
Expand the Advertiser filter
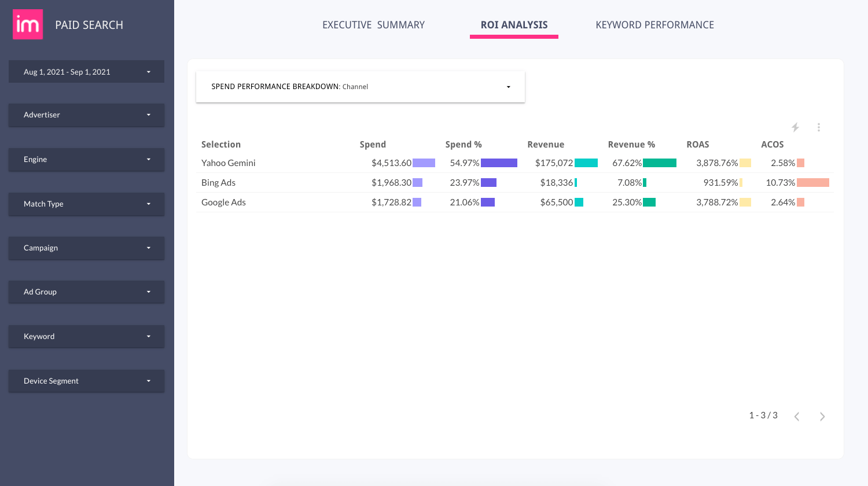pyautogui.click(x=86, y=115)
